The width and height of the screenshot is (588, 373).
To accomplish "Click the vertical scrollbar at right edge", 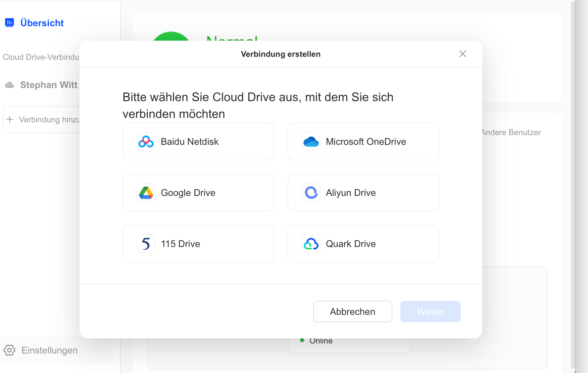I will tap(573, 185).
